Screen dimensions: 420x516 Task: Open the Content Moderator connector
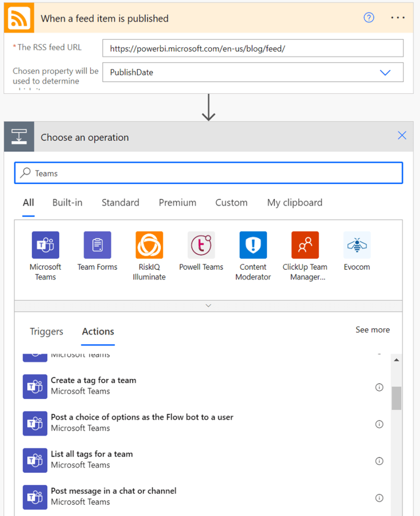pyautogui.click(x=253, y=245)
